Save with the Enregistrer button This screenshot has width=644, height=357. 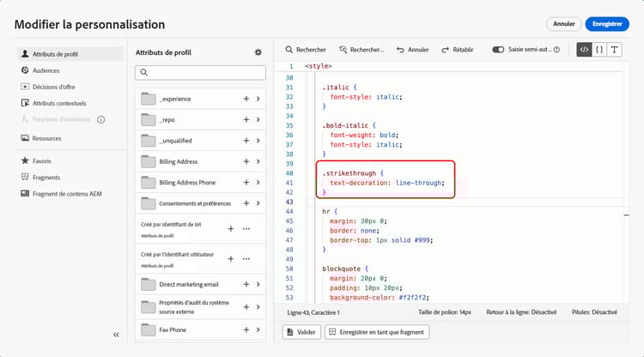coord(607,24)
